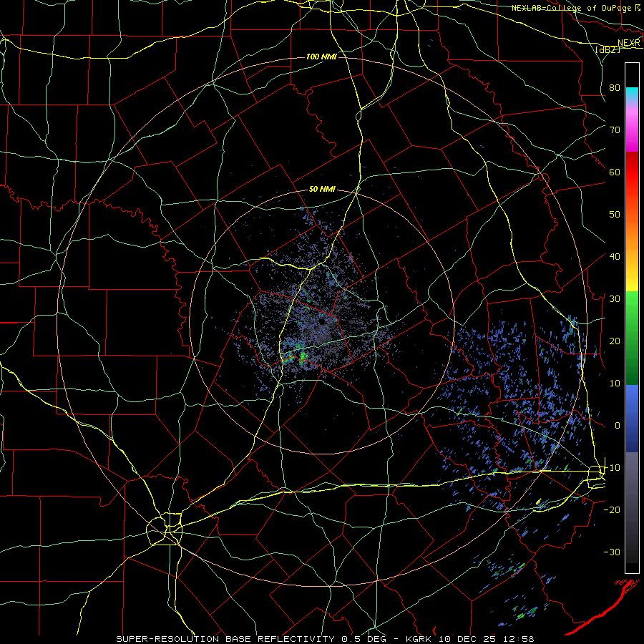This screenshot has width=644, height=644.
Task: Click the 80 value on the dBZ scale
Action: click(x=615, y=88)
